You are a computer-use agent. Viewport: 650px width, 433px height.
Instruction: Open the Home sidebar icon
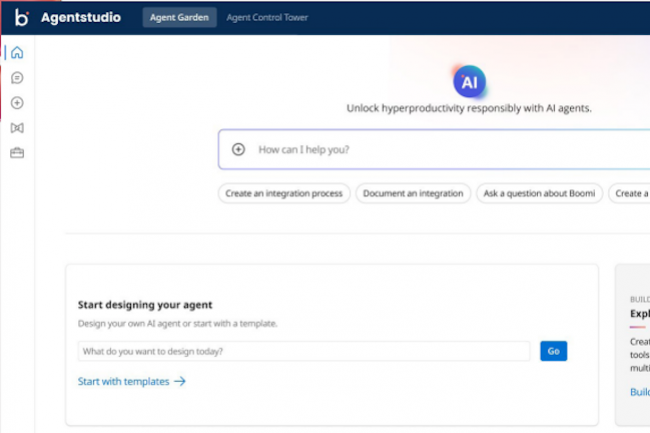pyautogui.click(x=17, y=53)
